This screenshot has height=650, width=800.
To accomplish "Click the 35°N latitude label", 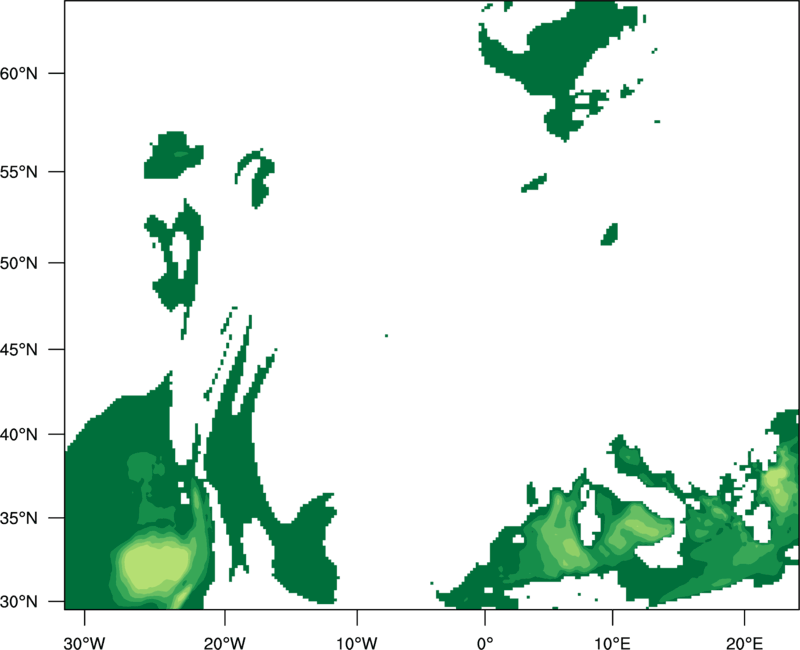I will 19,518.
